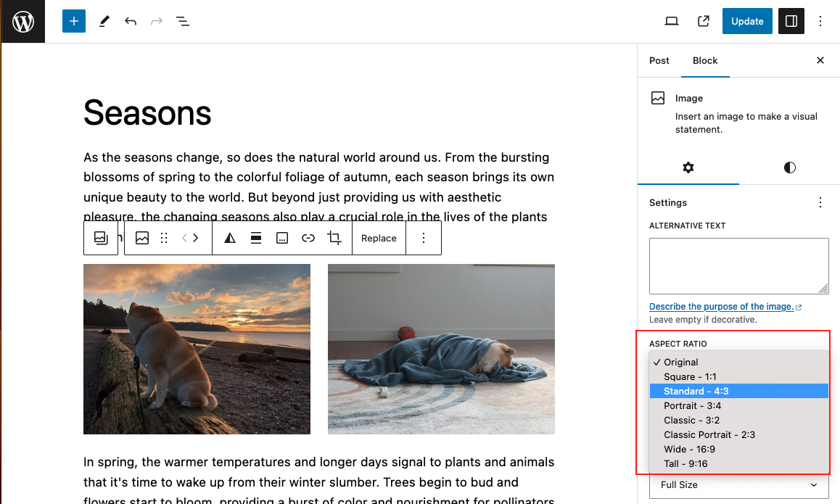Click the Replace button
Screen dimensions: 840x504
[x=379, y=237]
